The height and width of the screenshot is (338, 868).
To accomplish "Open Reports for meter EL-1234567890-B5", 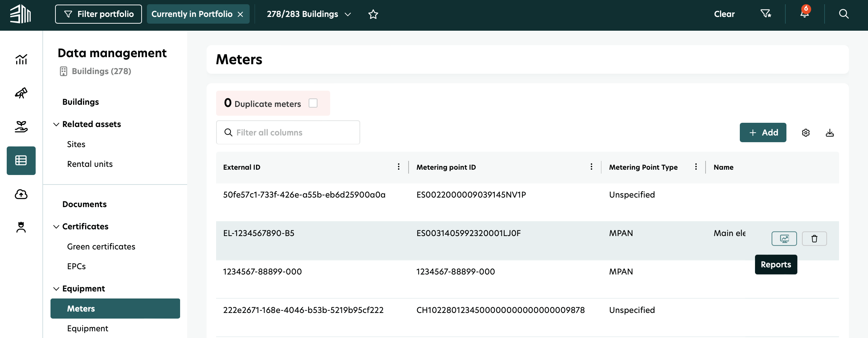I will tap(784, 239).
